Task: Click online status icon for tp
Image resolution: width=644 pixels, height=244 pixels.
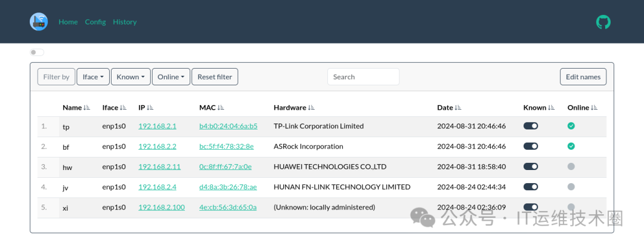Action: [x=571, y=126]
